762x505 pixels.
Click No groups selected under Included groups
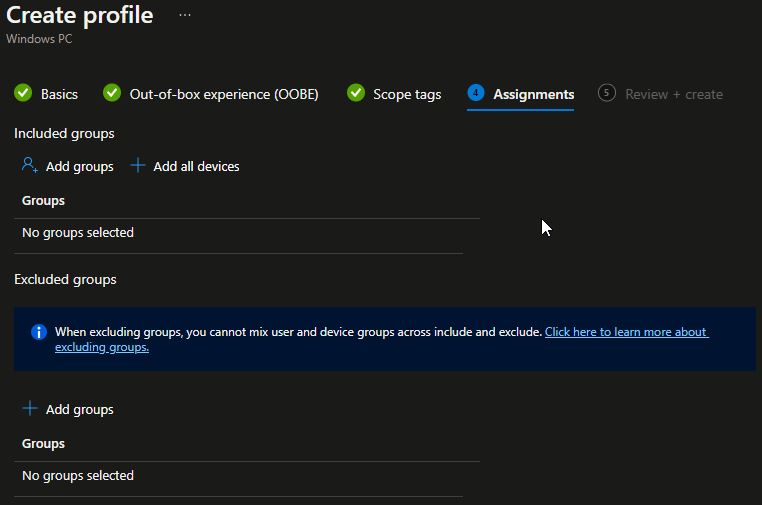(x=78, y=232)
